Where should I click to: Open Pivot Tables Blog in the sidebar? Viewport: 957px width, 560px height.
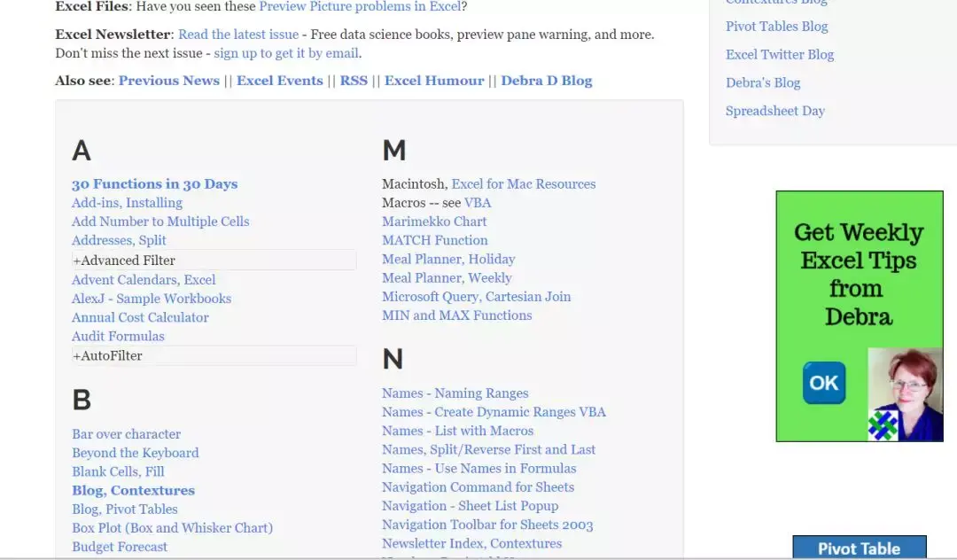(x=776, y=27)
